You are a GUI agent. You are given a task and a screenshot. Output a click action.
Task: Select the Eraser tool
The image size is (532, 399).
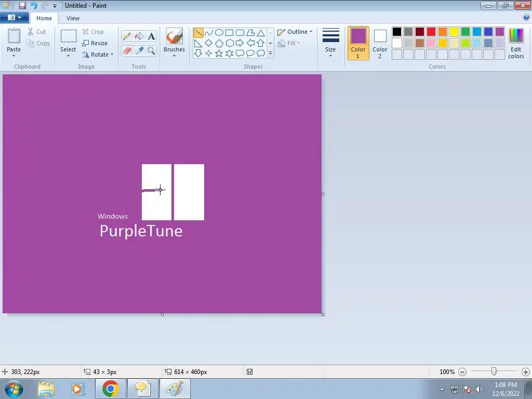pos(127,51)
